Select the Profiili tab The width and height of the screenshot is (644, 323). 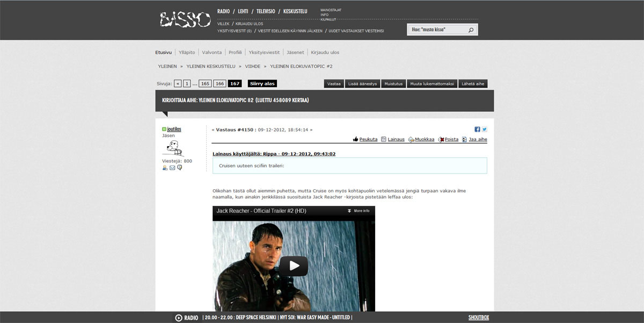pyautogui.click(x=235, y=52)
